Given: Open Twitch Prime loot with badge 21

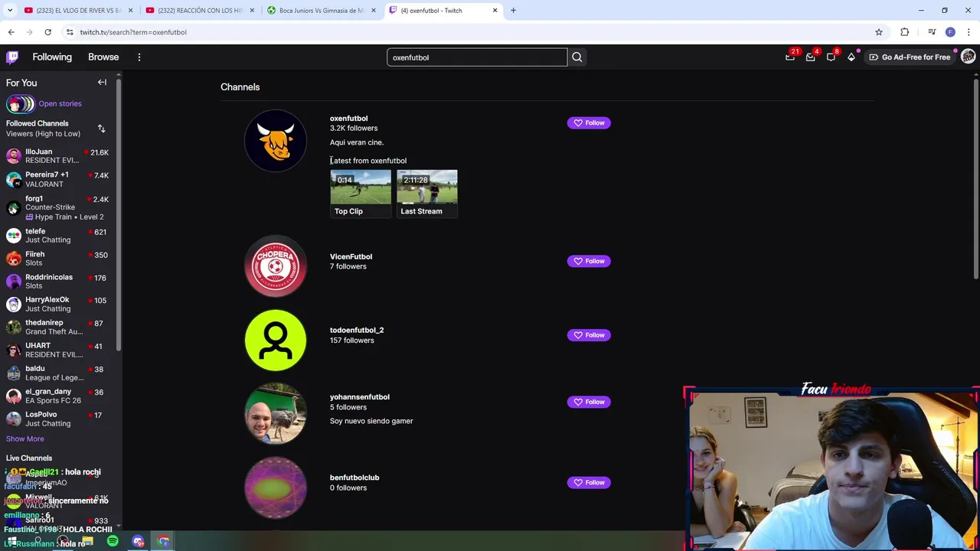Looking at the screenshot, I should (790, 57).
